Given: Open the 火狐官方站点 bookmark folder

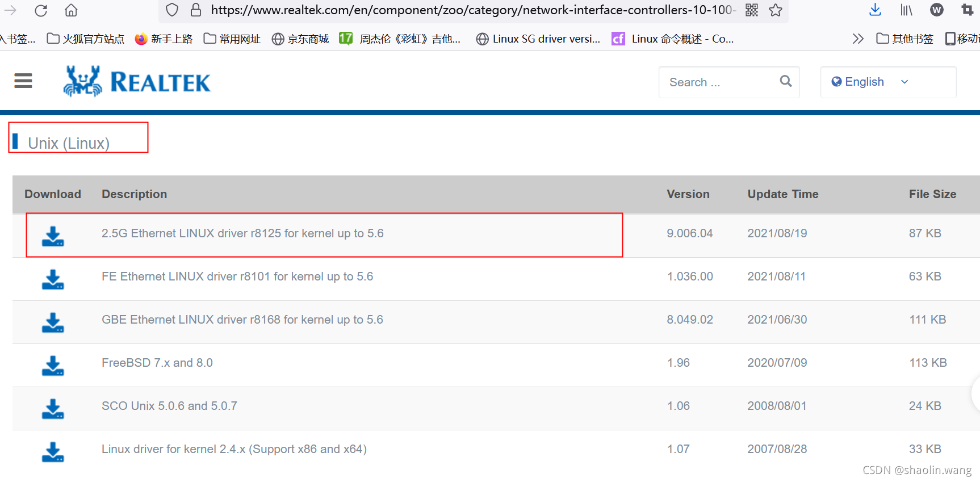Looking at the screenshot, I should pyautogui.click(x=86, y=39).
